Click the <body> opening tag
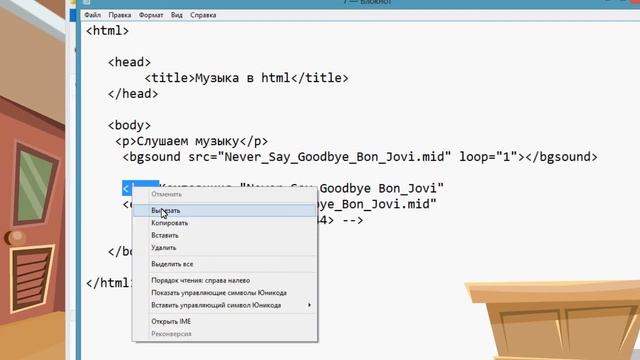640x360 pixels. tap(129, 125)
